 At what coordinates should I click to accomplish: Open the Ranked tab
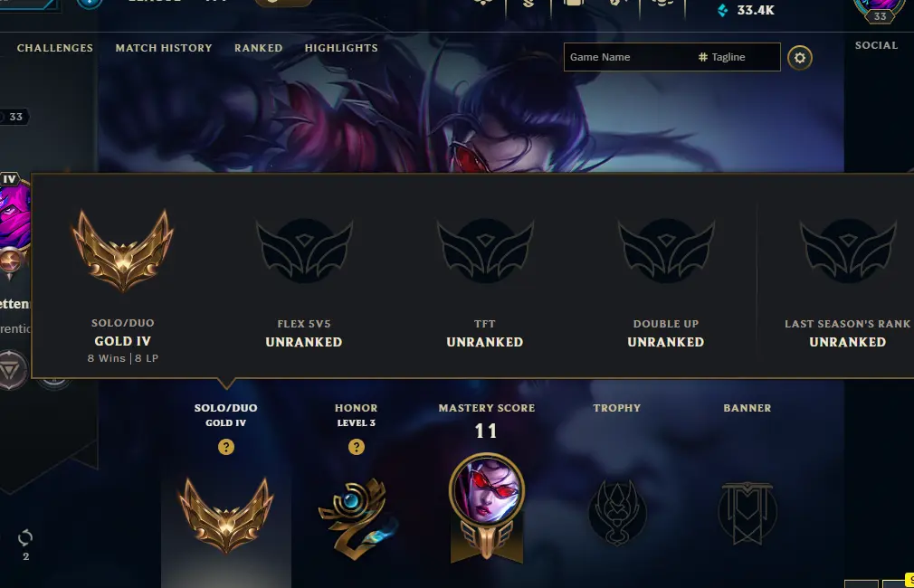pyautogui.click(x=258, y=48)
